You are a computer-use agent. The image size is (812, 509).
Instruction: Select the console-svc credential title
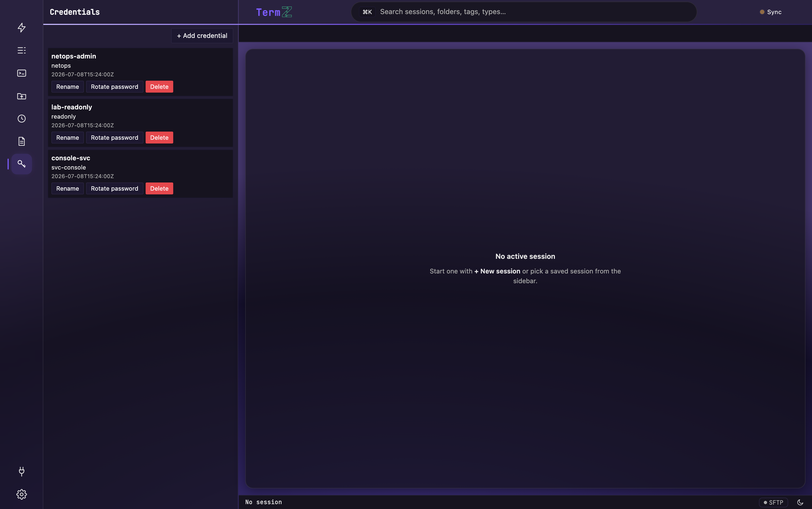coord(71,158)
